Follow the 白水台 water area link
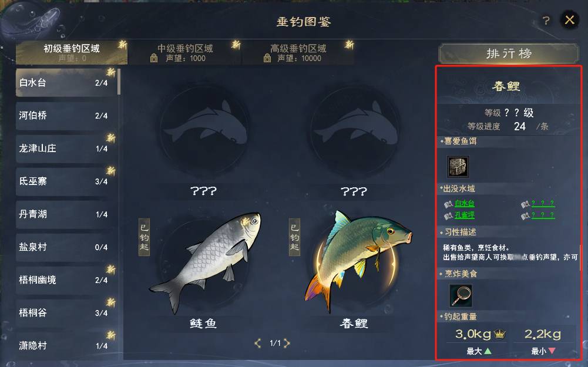This screenshot has width=588, height=367. click(464, 204)
